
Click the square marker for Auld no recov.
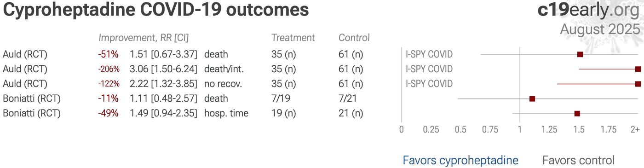click(x=638, y=84)
